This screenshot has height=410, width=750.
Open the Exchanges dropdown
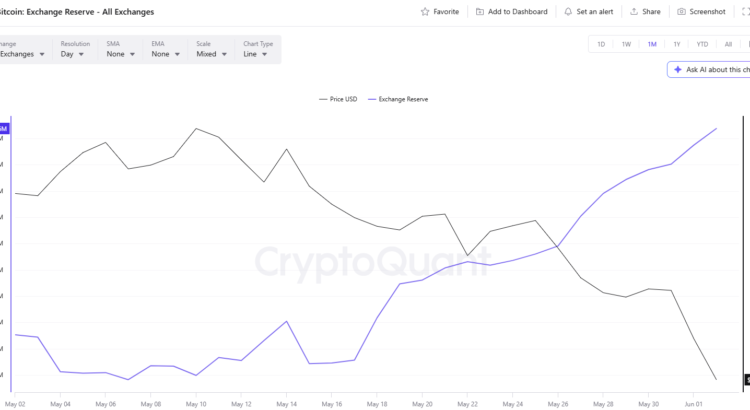coord(22,54)
